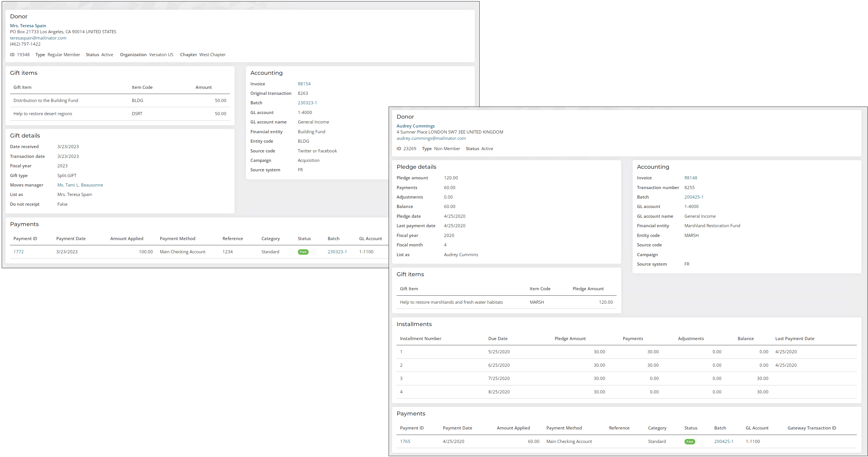Click Organization value Versaton US
The width and height of the screenshot is (868, 457).
161,55
